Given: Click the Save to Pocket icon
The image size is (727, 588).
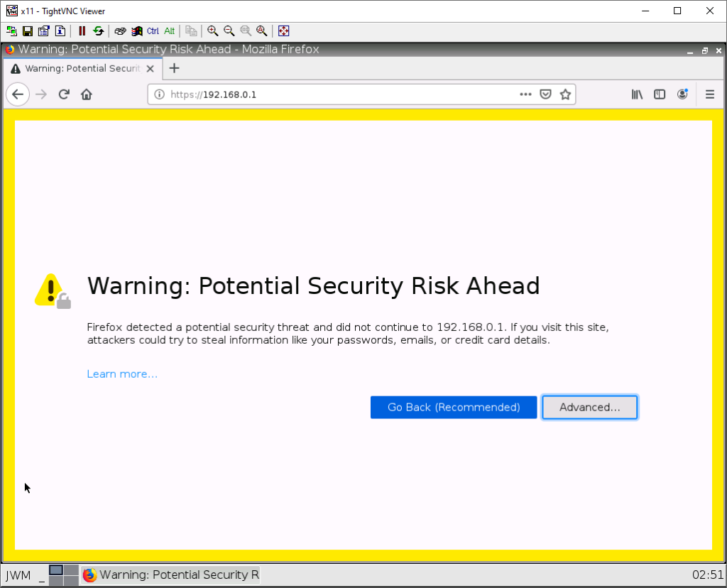Looking at the screenshot, I should (545, 94).
